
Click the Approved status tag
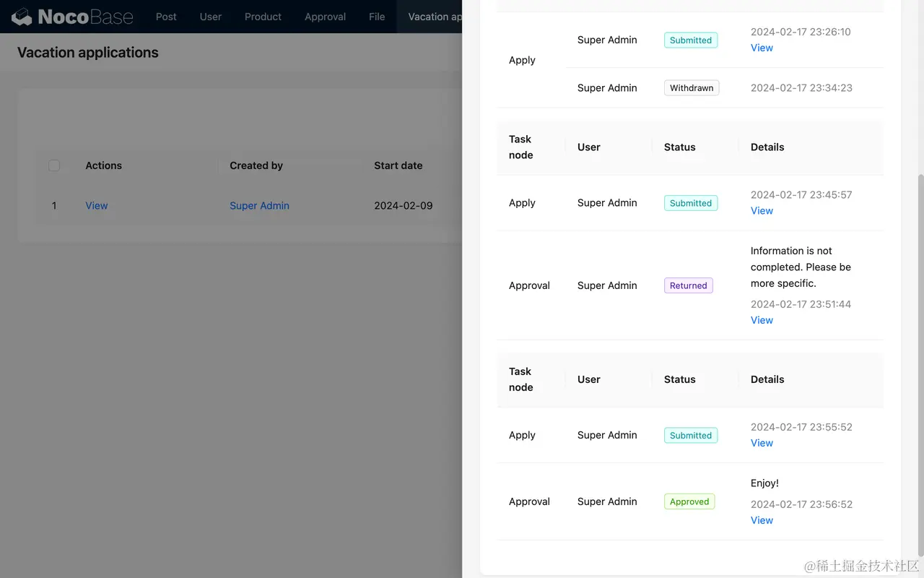[689, 501]
